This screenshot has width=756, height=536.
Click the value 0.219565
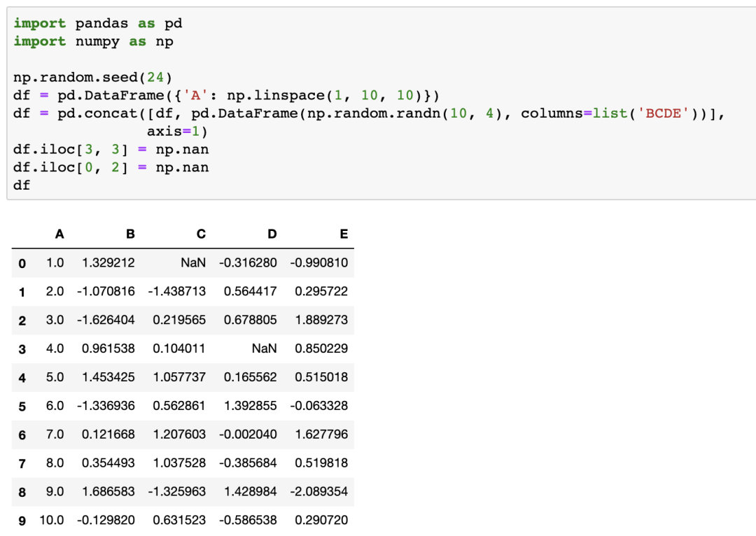(179, 320)
